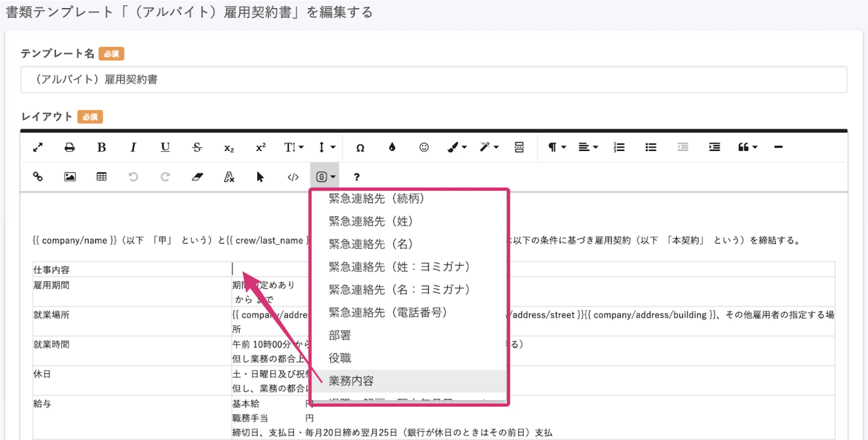Expand the text alignment dropdown

tap(588, 147)
